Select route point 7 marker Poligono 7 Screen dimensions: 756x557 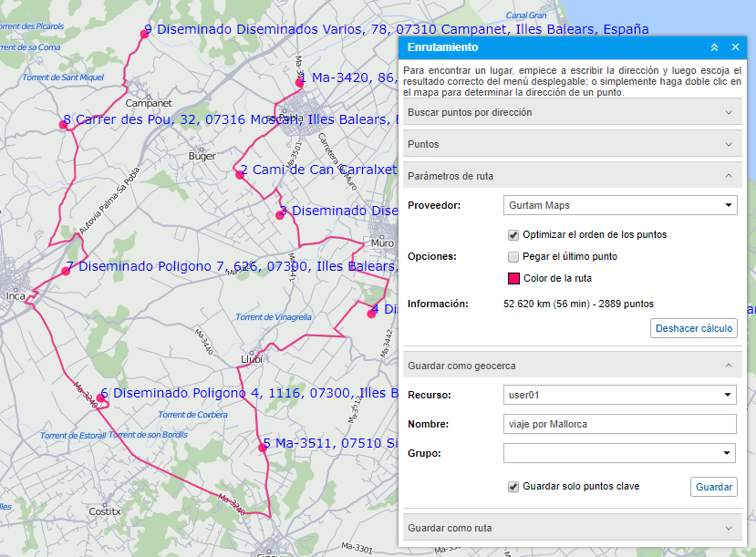tap(66, 272)
